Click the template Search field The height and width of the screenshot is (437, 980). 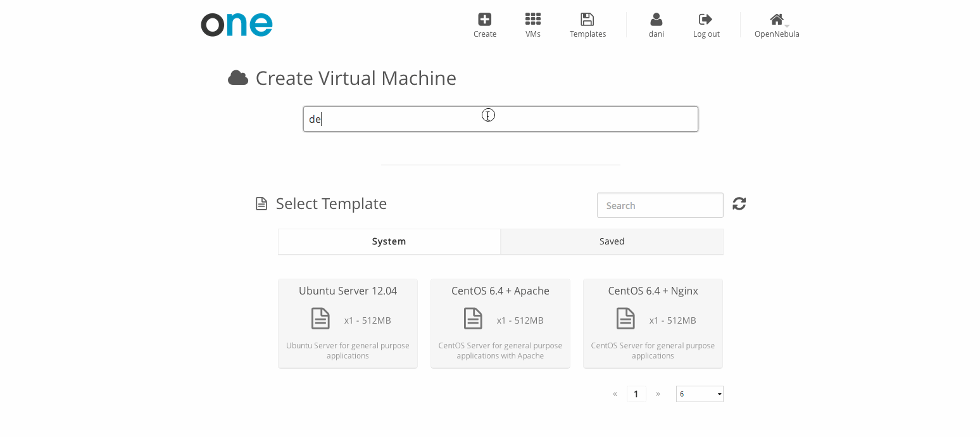click(x=660, y=205)
